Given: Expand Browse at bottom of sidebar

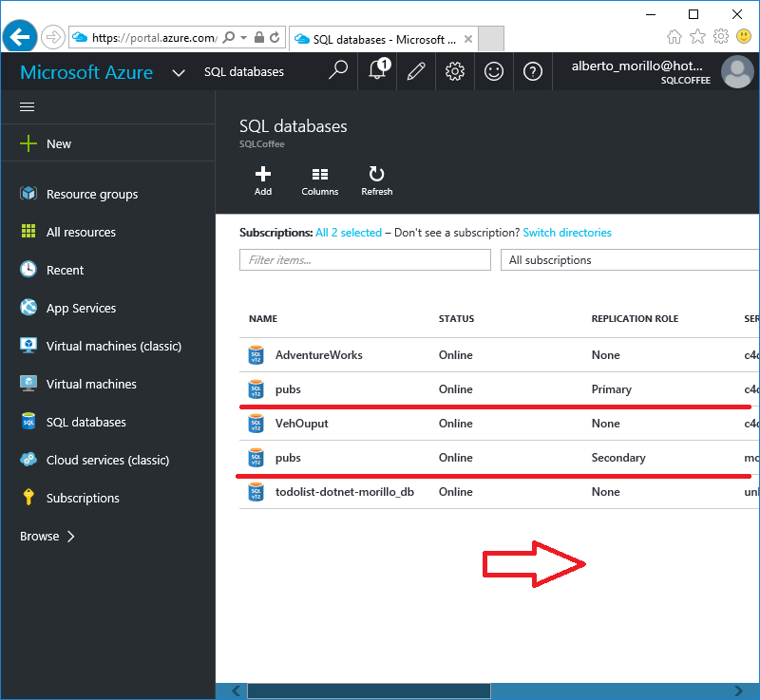Looking at the screenshot, I should 47,537.
